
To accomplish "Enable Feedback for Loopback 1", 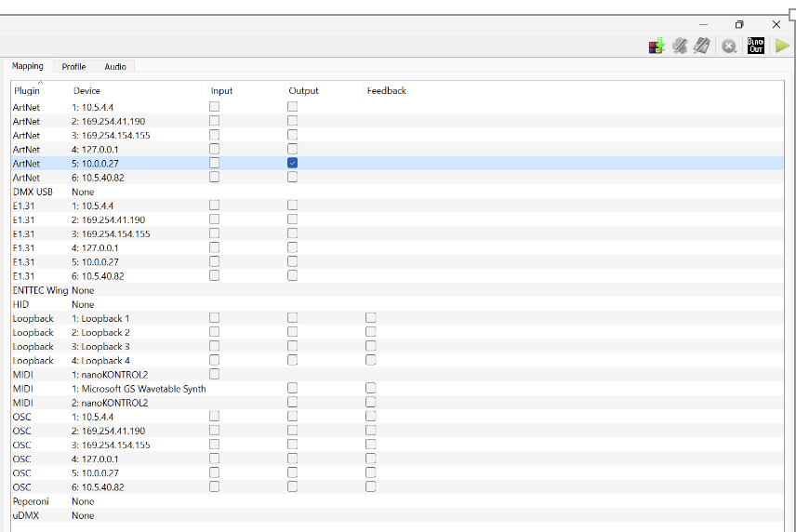I will click(x=370, y=318).
